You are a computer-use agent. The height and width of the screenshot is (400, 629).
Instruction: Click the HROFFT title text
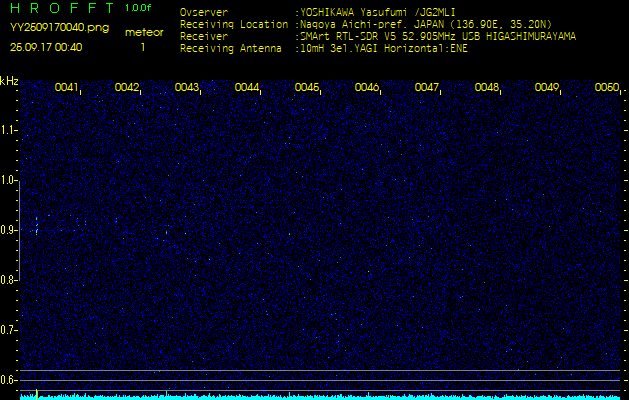tap(61, 8)
